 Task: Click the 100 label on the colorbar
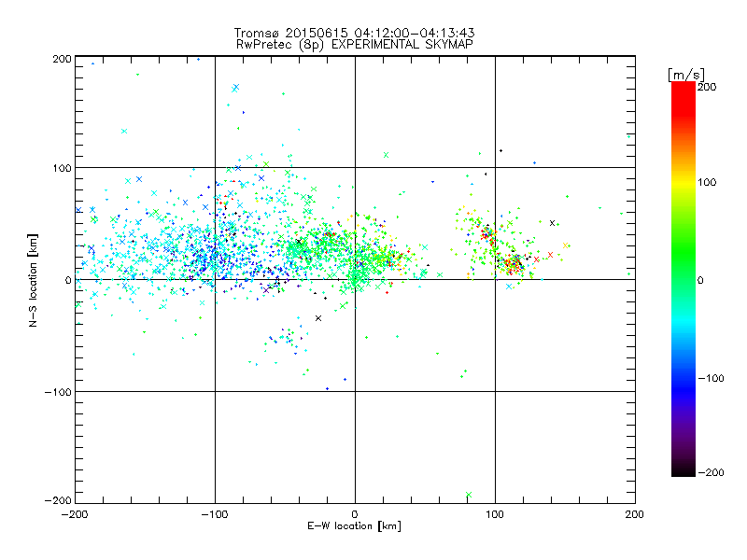click(x=707, y=182)
